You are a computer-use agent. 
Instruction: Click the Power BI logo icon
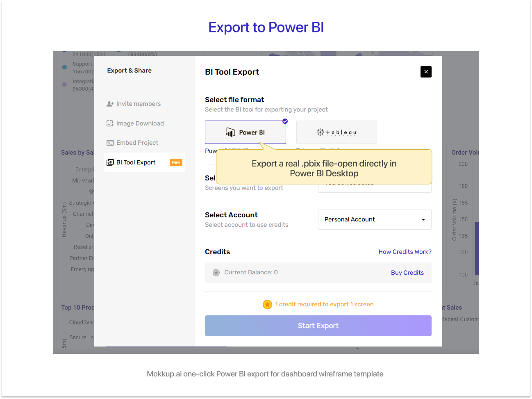coord(231,132)
